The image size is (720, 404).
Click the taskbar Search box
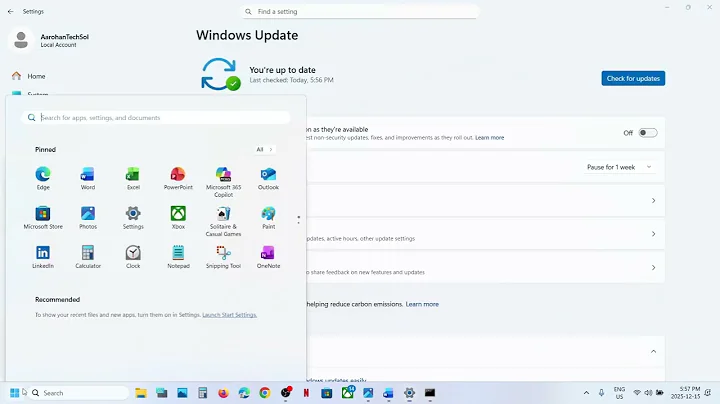[x=79, y=393]
